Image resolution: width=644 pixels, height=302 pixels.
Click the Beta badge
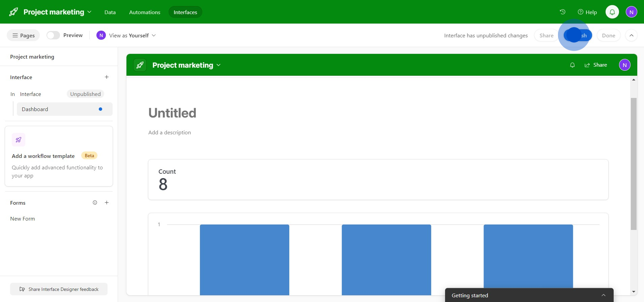89,156
